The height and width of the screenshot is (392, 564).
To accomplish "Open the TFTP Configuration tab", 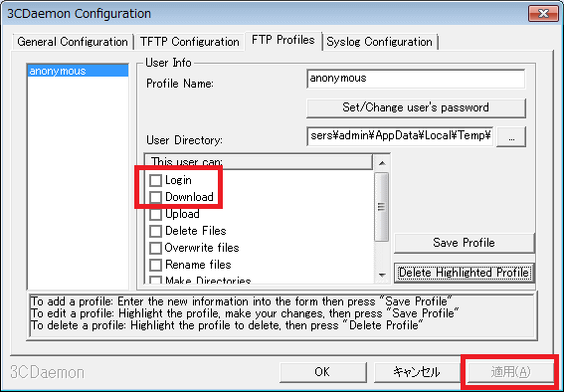I will tap(190, 42).
